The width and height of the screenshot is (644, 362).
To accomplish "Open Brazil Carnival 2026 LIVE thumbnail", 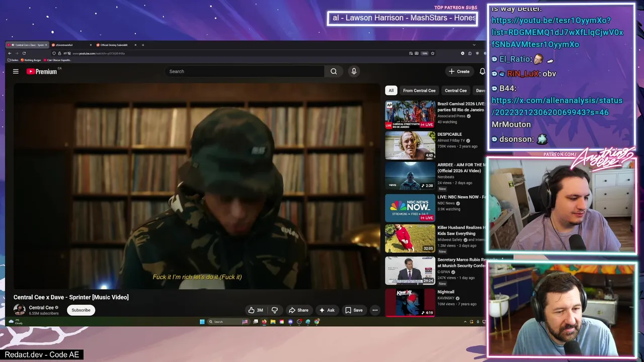I will point(410,115).
